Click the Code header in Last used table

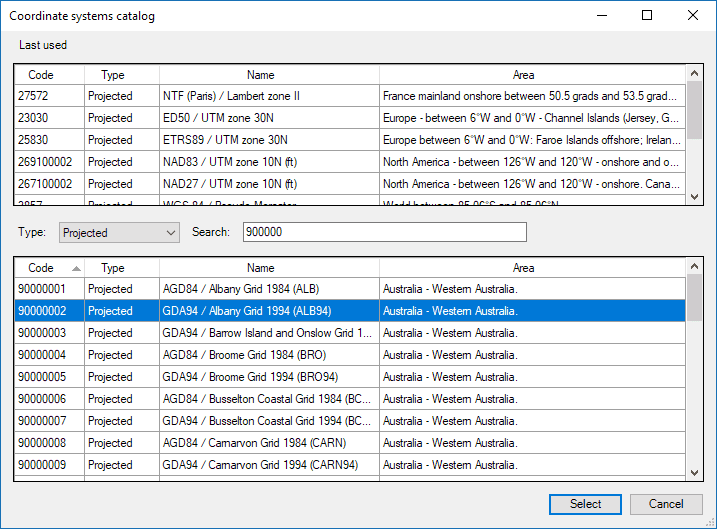tap(49, 75)
